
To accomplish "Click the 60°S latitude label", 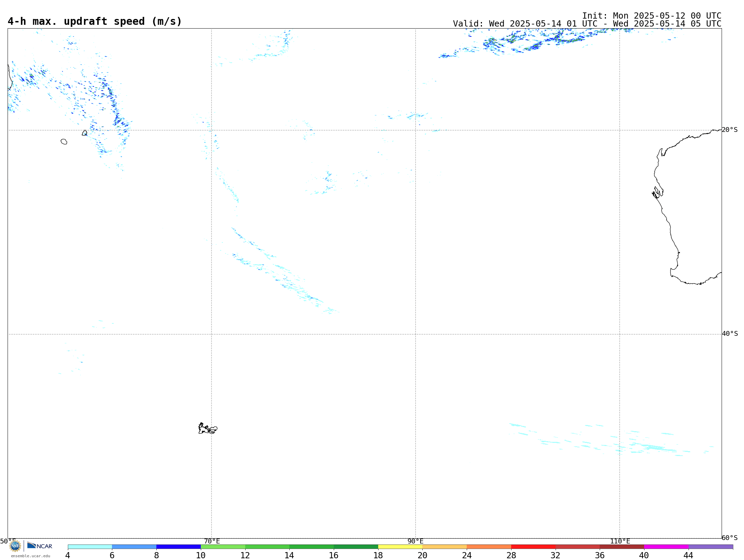I will (x=730, y=538).
